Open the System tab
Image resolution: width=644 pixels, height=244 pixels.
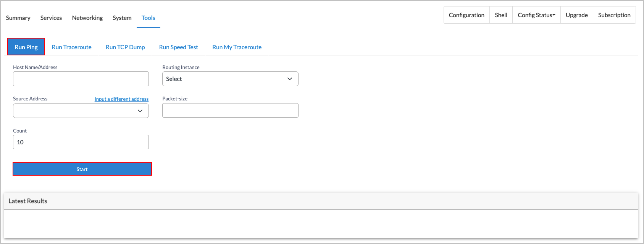pos(122,18)
